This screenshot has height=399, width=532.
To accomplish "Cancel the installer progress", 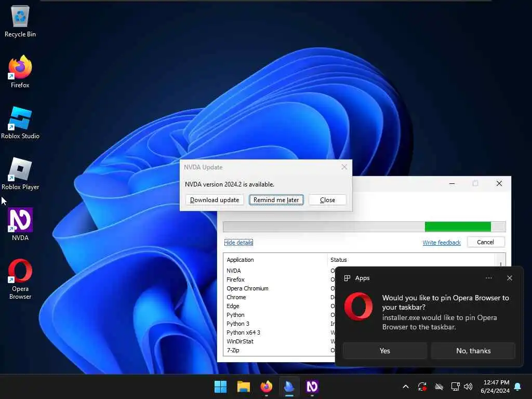I will tap(486, 242).
